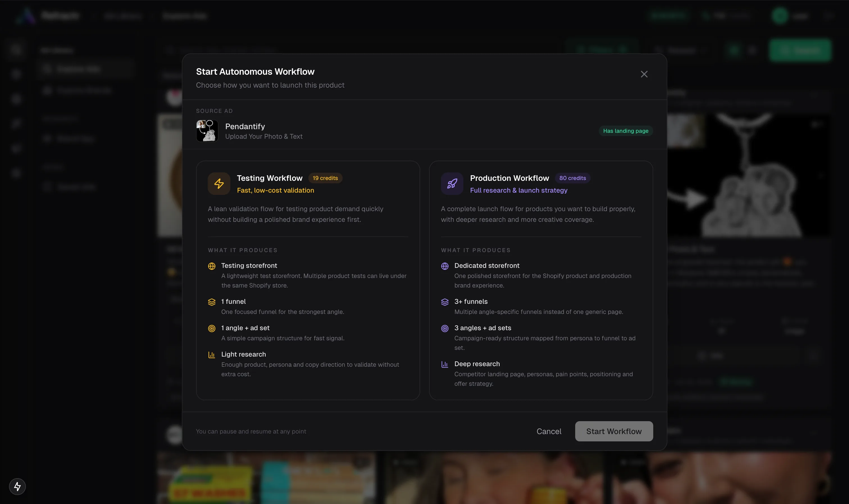Click the 'Deep research' feature heading
This screenshot has height=504, width=849.
point(477,364)
